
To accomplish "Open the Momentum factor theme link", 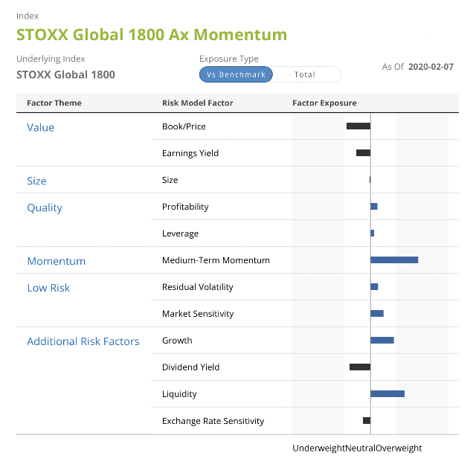I will tap(57, 261).
